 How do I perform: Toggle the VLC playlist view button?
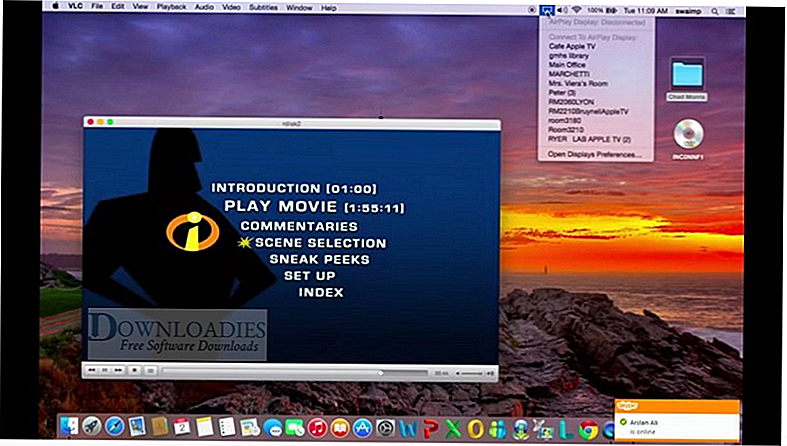[x=150, y=371]
